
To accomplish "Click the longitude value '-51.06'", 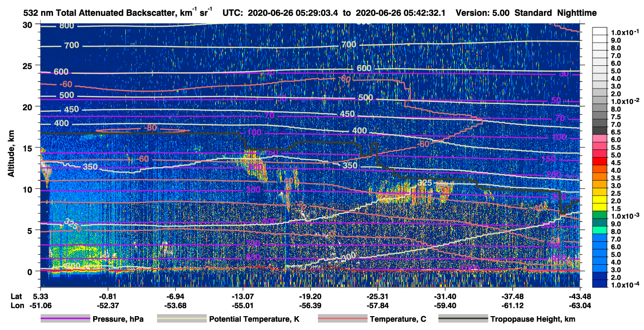I will [x=40, y=305].
